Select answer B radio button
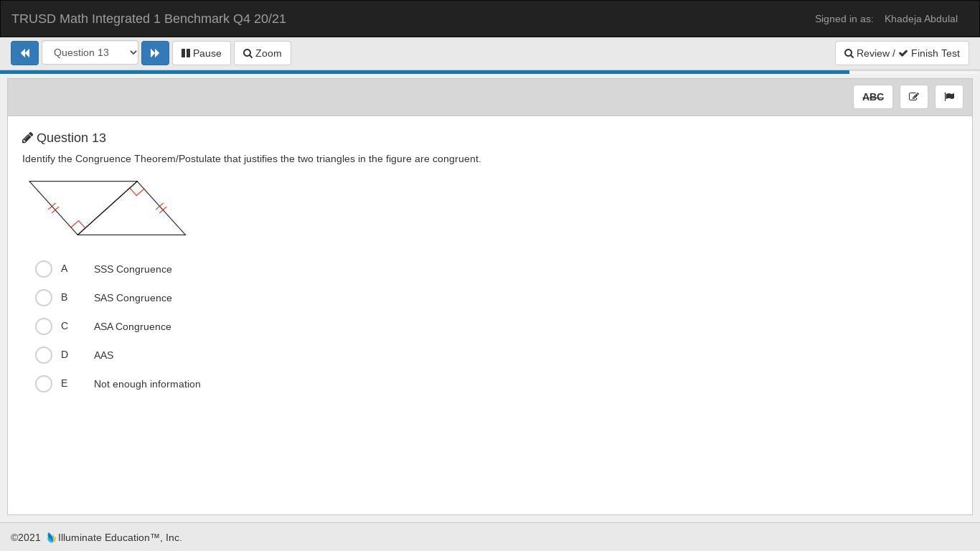The width and height of the screenshot is (980, 551). tap(44, 298)
